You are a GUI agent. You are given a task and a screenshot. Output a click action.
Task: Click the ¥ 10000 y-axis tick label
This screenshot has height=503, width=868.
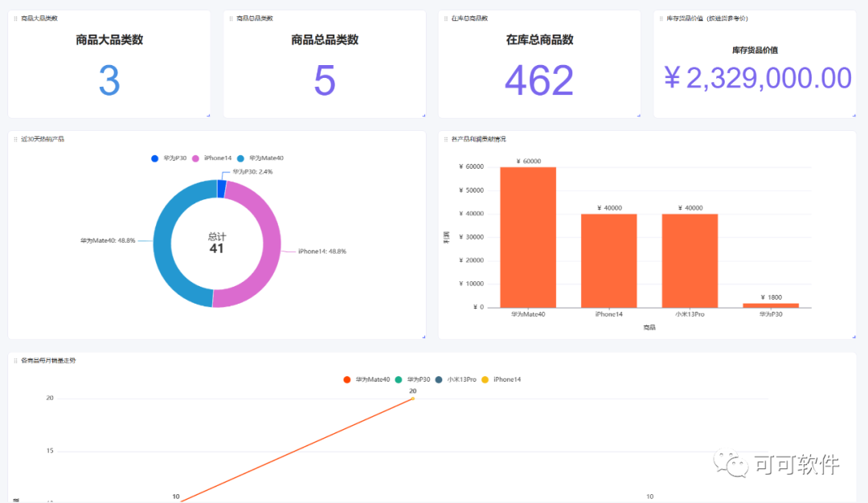click(471, 284)
